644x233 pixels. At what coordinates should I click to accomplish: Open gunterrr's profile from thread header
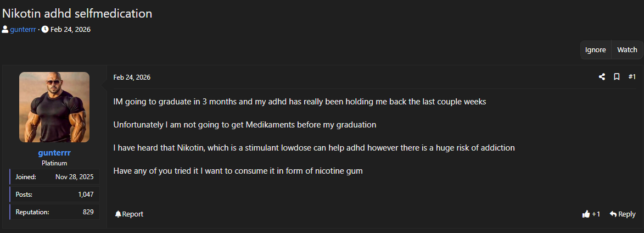click(x=23, y=29)
